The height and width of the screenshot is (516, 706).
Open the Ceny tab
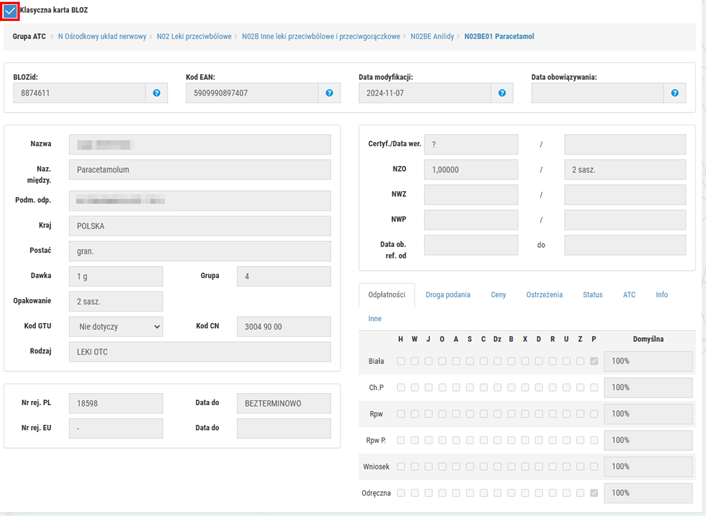point(498,295)
